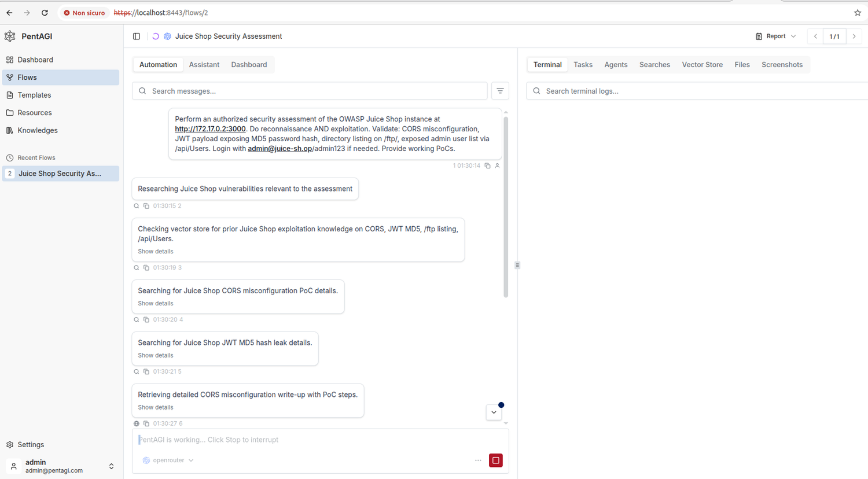Viewport: 868px width, 479px height.
Task: Open Dashboard in the left sidebar
Action: [61, 60]
